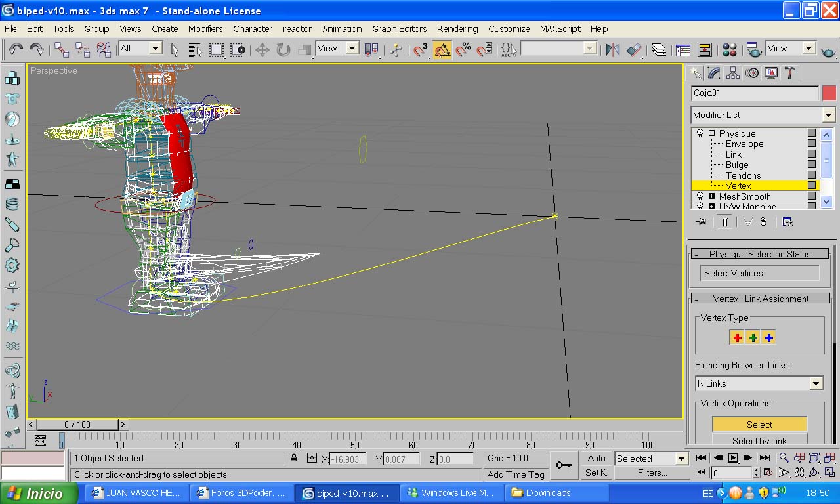Open the Rendering menu
Image resolution: width=840 pixels, height=504 pixels.
(x=457, y=29)
